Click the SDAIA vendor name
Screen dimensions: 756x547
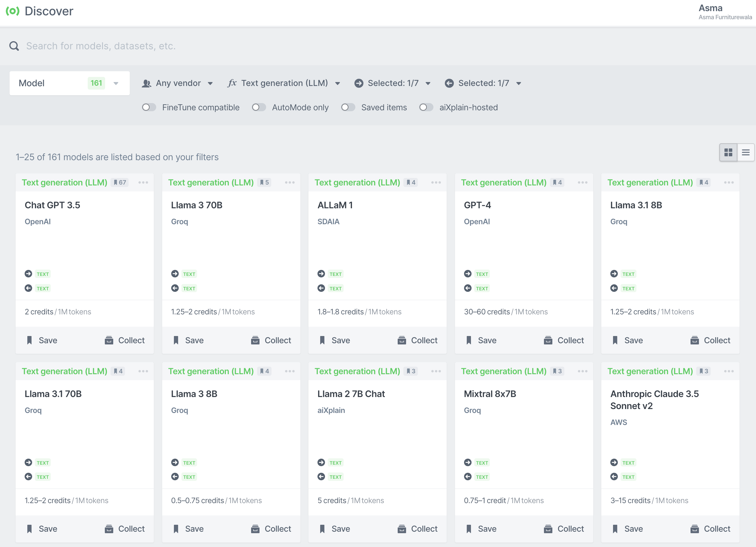coord(328,222)
